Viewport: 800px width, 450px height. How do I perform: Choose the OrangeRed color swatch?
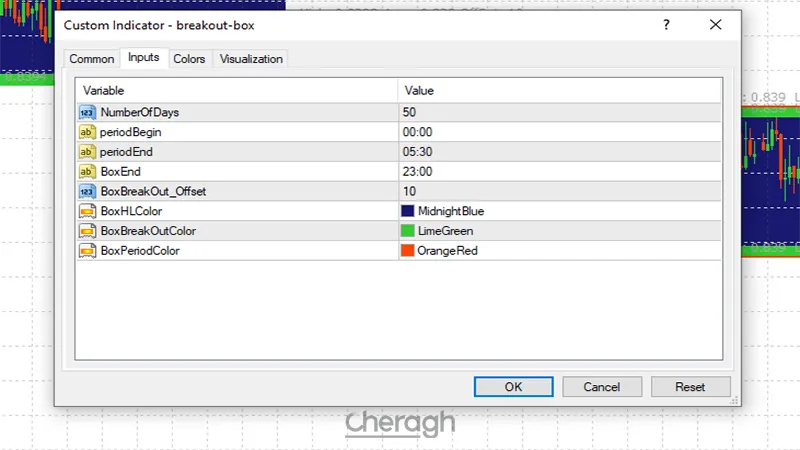pos(407,250)
